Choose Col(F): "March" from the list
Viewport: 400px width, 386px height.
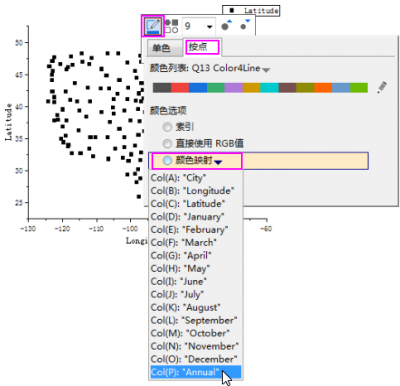point(195,243)
